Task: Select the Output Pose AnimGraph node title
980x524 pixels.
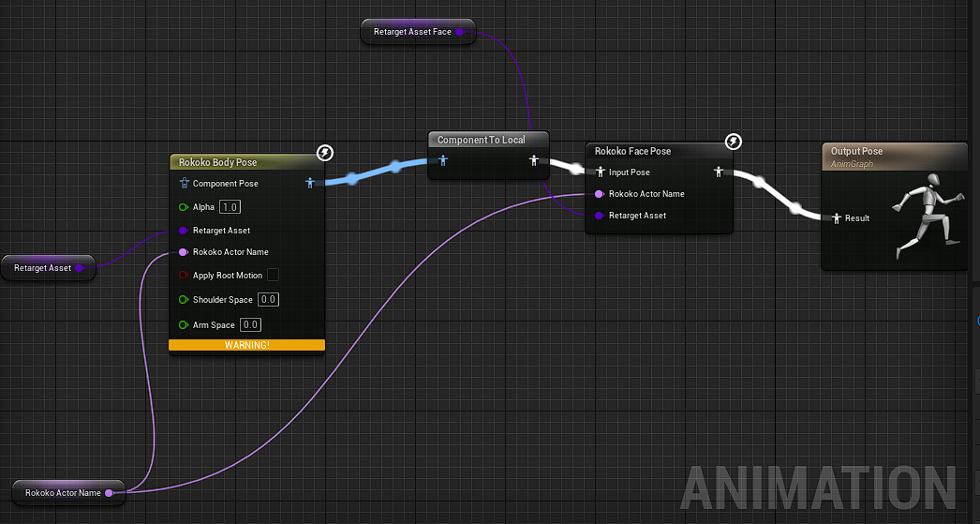Action: point(857,151)
